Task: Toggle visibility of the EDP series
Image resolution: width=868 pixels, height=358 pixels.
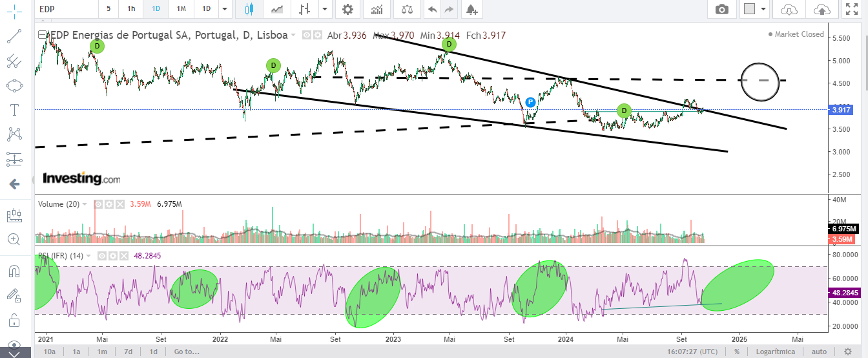Action: coord(307,36)
